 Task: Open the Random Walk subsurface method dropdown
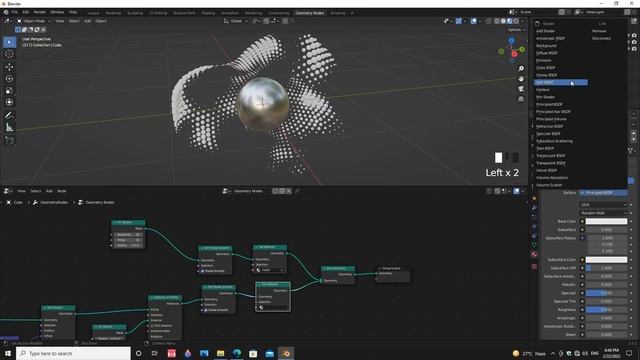(603, 213)
